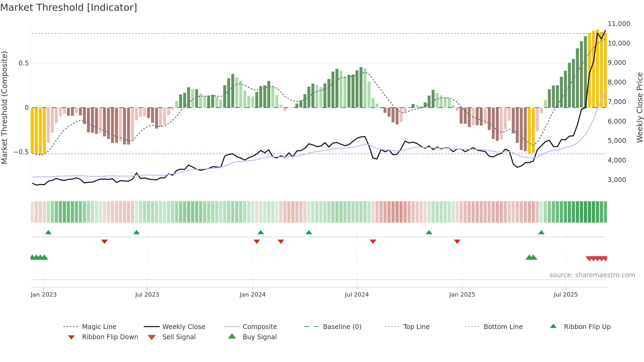Toggle Magic Line legend entry
This screenshot has height=362, width=644.
tap(90, 327)
